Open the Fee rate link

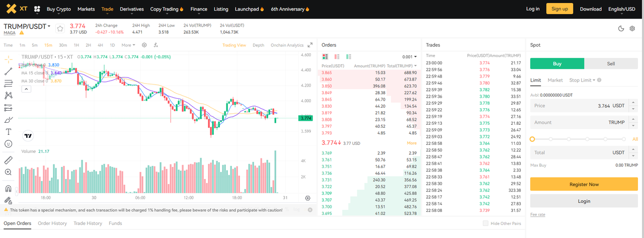pos(537,214)
